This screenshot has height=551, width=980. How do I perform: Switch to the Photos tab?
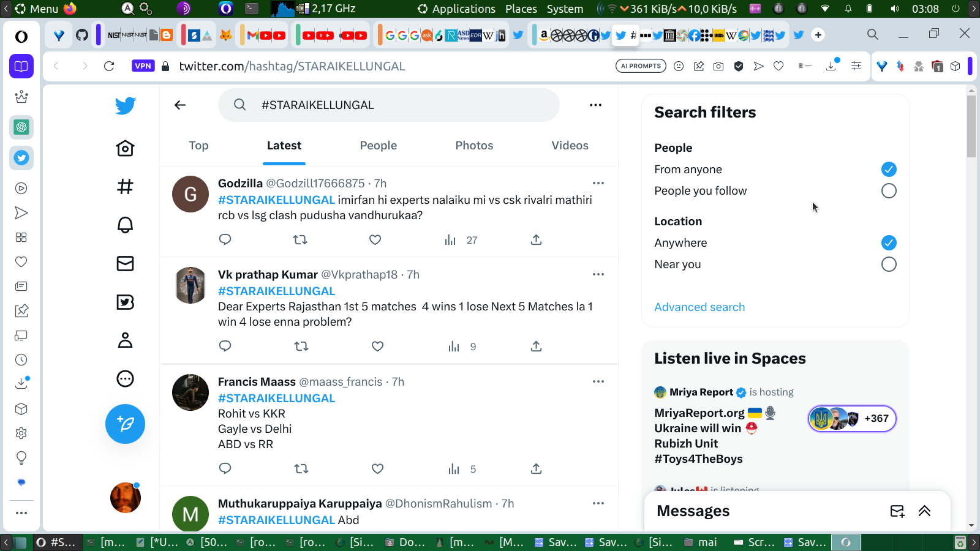tap(474, 146)
